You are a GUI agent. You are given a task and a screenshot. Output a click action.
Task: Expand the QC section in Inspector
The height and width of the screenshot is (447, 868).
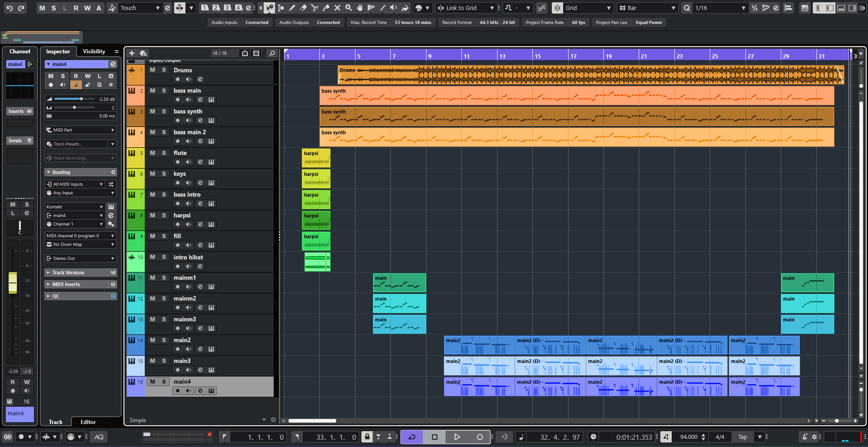pyautogui.click(x=81, y=296)
